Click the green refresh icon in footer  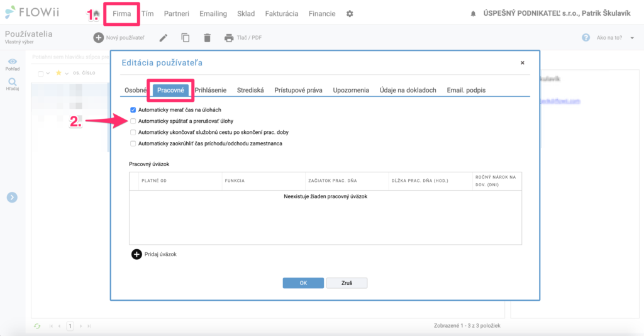(37, 326)
